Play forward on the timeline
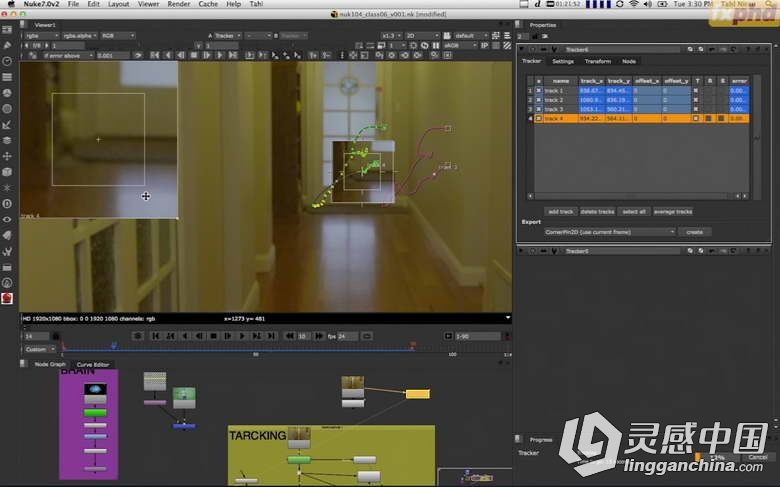Screen dimensions: 780x487 (x=242, y=336)
